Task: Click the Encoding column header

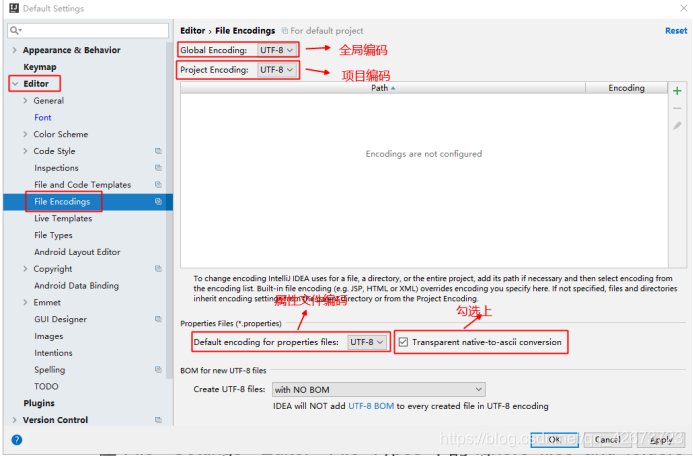Action: click(626, 88)
